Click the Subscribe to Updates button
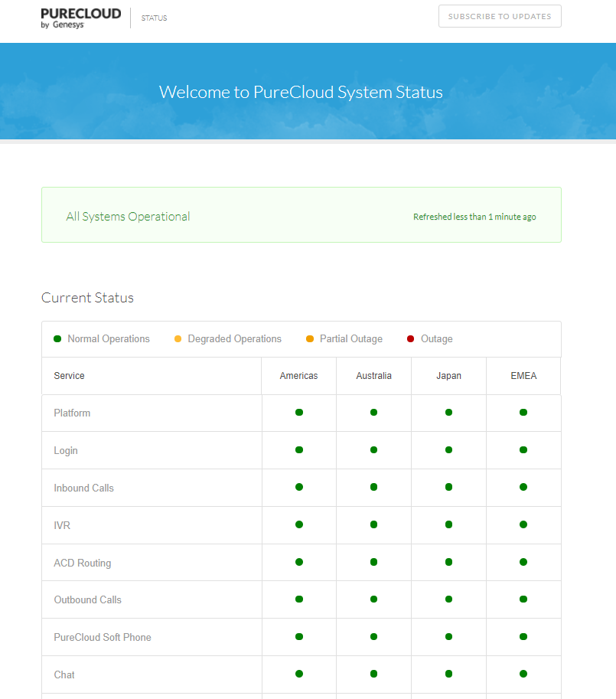This screenshot has width=616, height=699. tap(500, 16)
